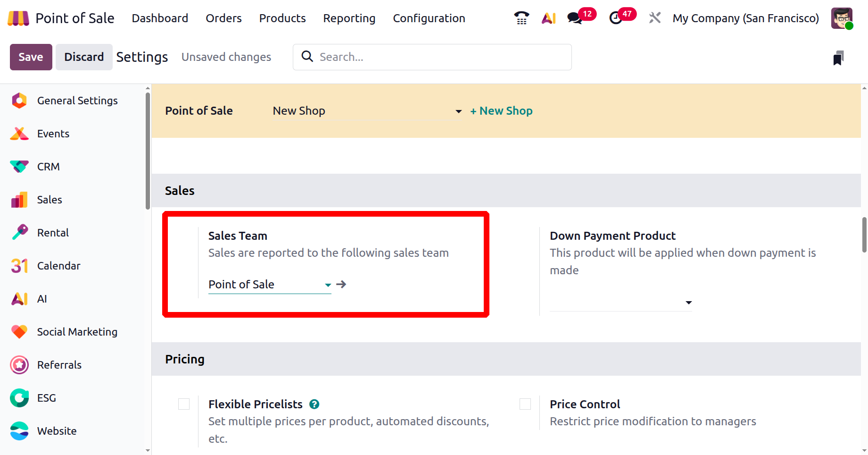Click the phone/VoIP icon in top bar
This screenshot has width=868, height=455.
coord(521,18)
